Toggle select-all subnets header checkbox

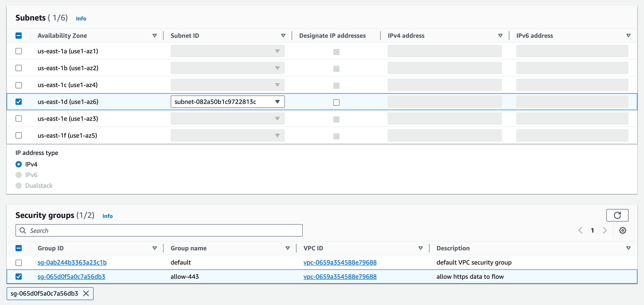coord(19,35)
